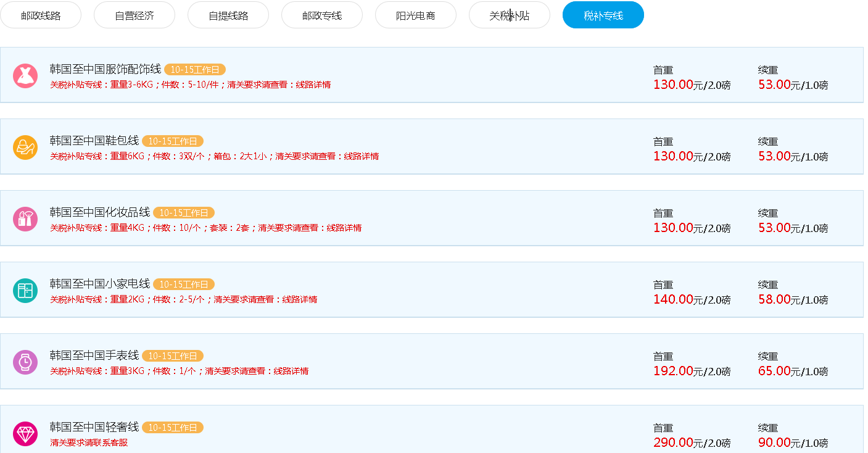
Task: Select the active 税补专线 tab
Action: [603, 15]
